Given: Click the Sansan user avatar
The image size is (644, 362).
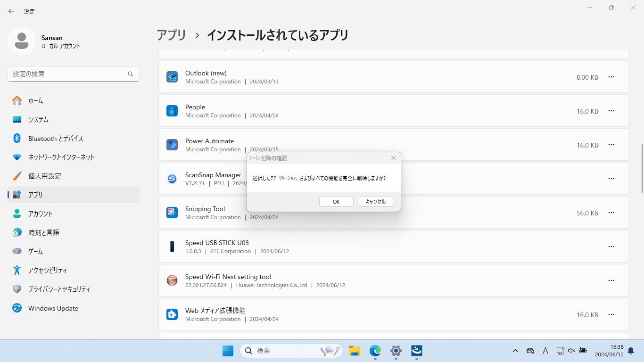Looking at the screenshot, I should pyautogui.click(x=21, y=41).
